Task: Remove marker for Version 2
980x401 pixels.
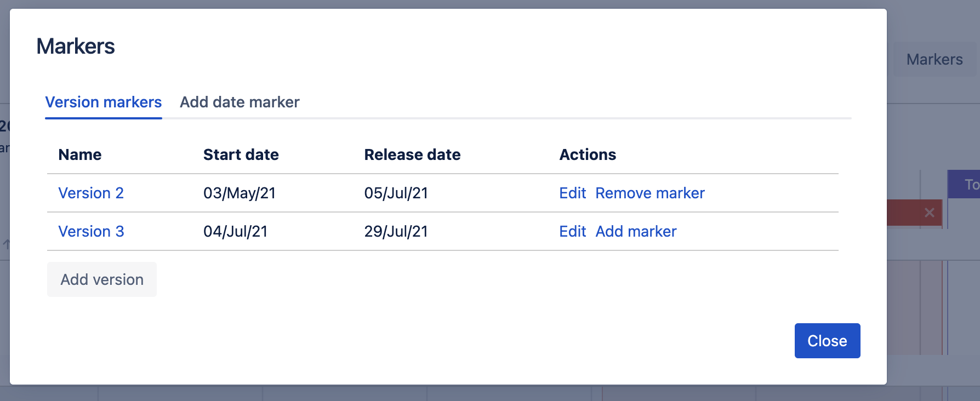Action: (649, 193)
